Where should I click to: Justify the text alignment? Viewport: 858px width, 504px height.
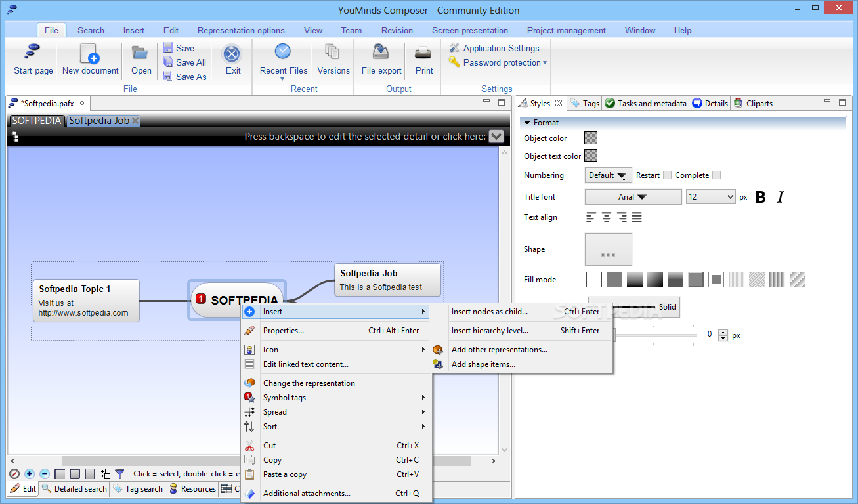pos(637,217)
